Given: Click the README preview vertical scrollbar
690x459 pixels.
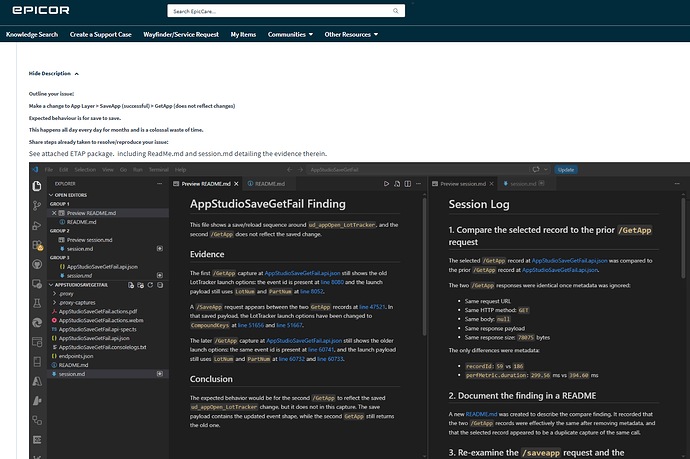Looking at the screenshot, I should pyautogui.click(x=424, y=267).
